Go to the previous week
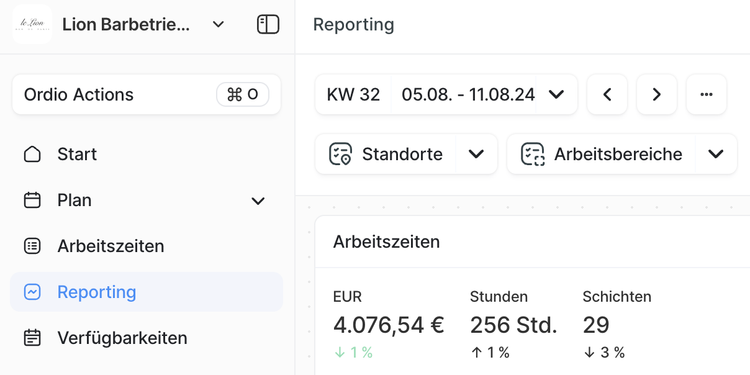Image resolution: width=750 pixels, height=375 pixels. [607, 94]
